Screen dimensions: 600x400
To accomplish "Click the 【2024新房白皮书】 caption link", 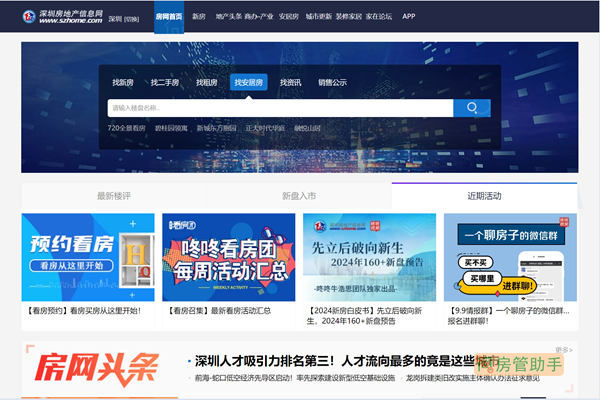I will point(364,316).
